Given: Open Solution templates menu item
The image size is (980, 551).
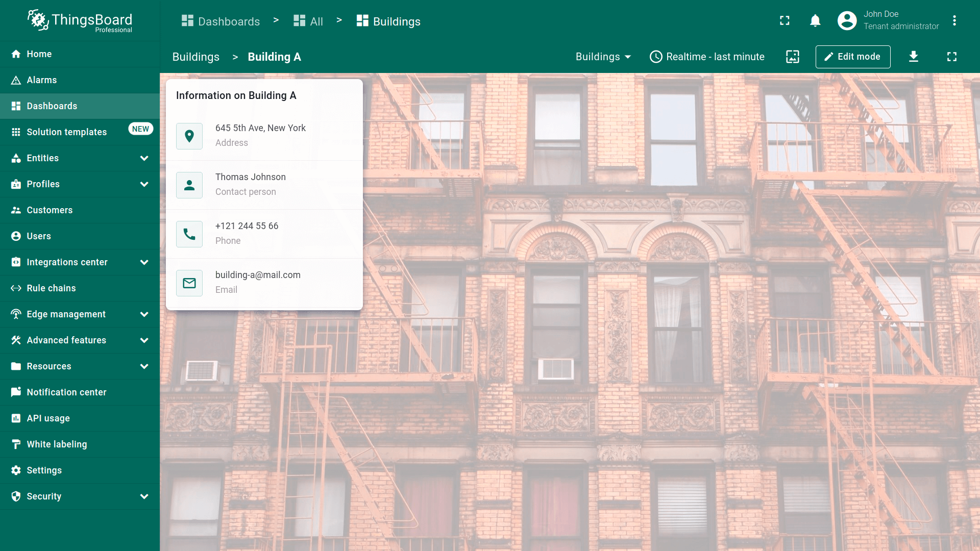Looking at the screenshot, I should pos(66,132).
